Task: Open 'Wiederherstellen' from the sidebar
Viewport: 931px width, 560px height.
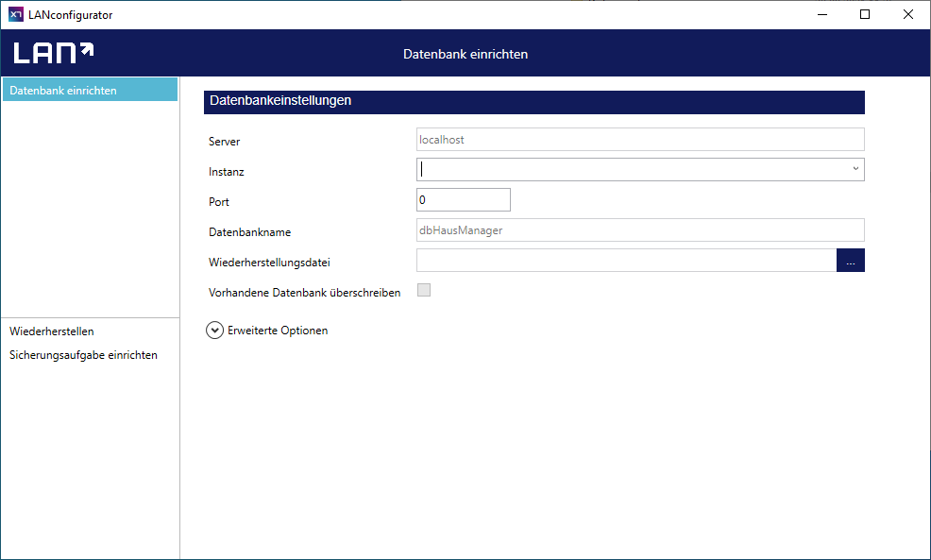Action: click(x=52, y=331)
